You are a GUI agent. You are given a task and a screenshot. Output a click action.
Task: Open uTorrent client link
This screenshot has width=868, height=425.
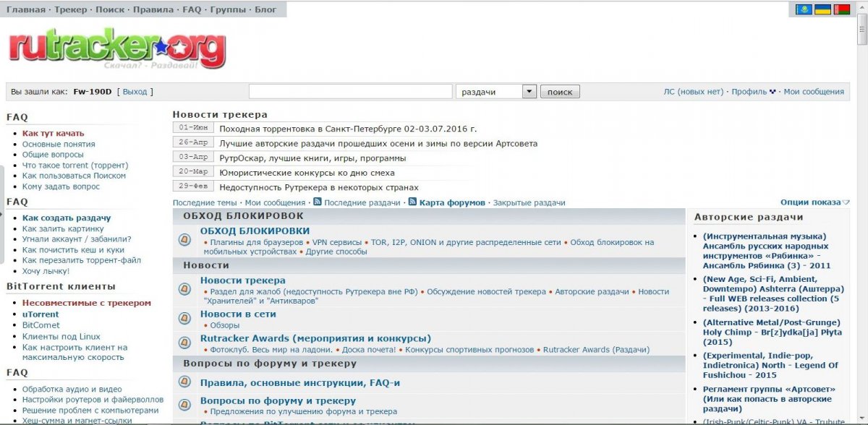41,314
